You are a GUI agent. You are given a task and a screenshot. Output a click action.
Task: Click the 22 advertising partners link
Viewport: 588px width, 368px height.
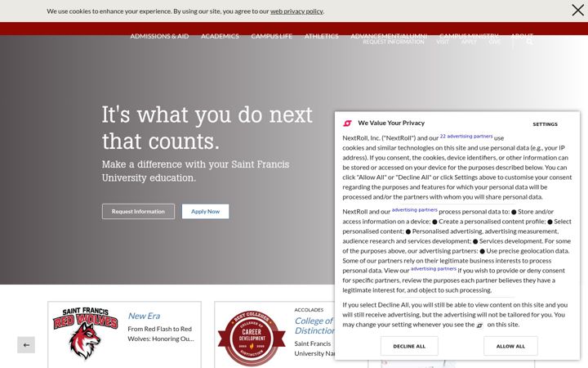466,137
